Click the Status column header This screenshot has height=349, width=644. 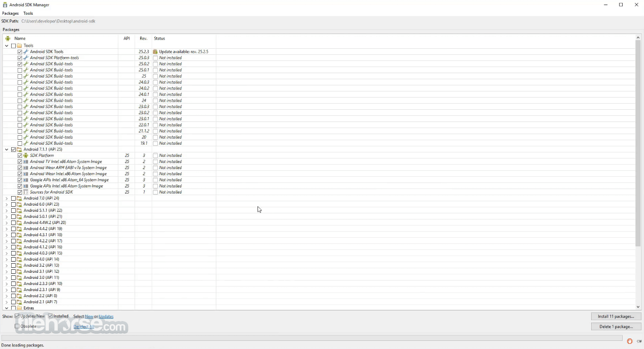coord(184,39)
